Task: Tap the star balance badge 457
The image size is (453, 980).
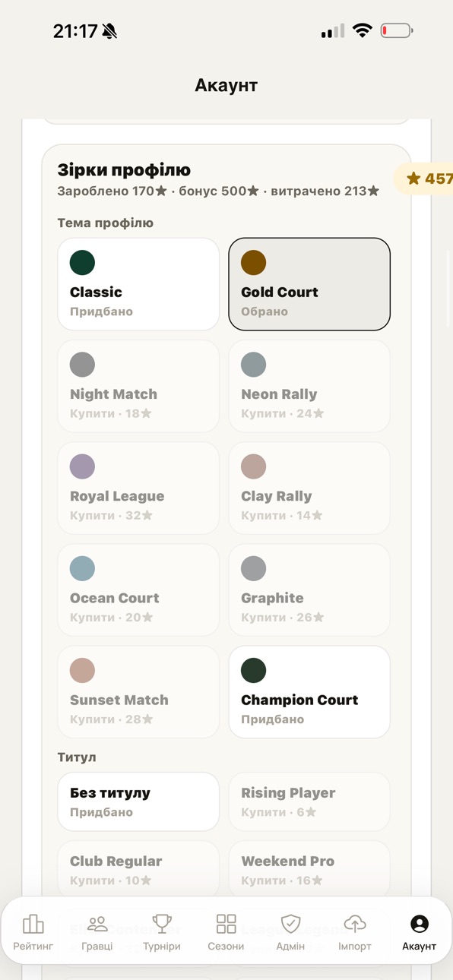Action: [424, 179]
